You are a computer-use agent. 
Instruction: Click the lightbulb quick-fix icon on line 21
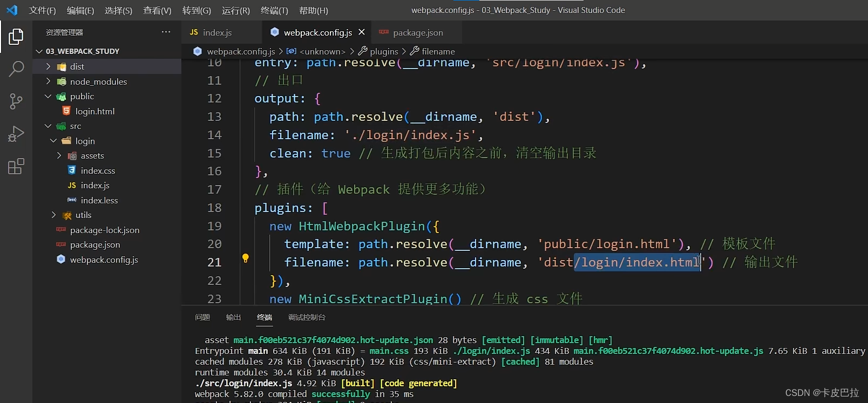(x=246, y=258)
